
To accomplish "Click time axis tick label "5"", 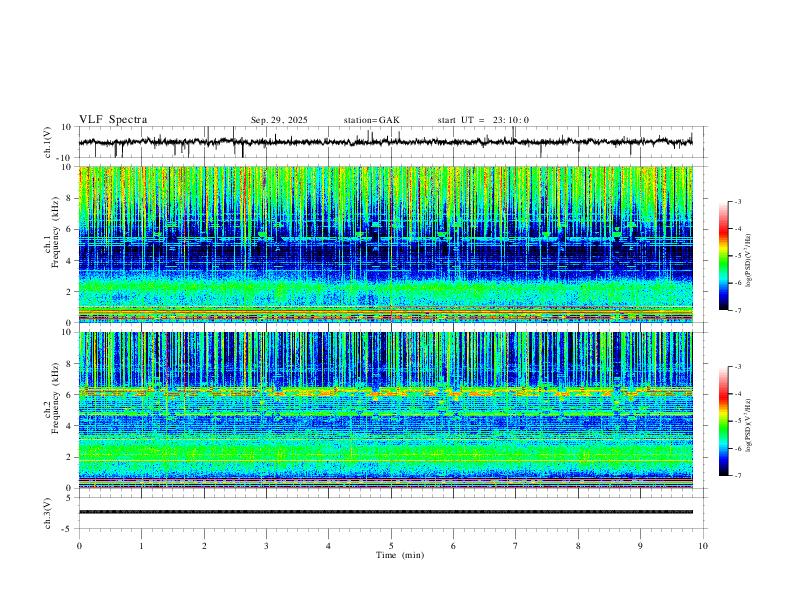I will point(391,546).
